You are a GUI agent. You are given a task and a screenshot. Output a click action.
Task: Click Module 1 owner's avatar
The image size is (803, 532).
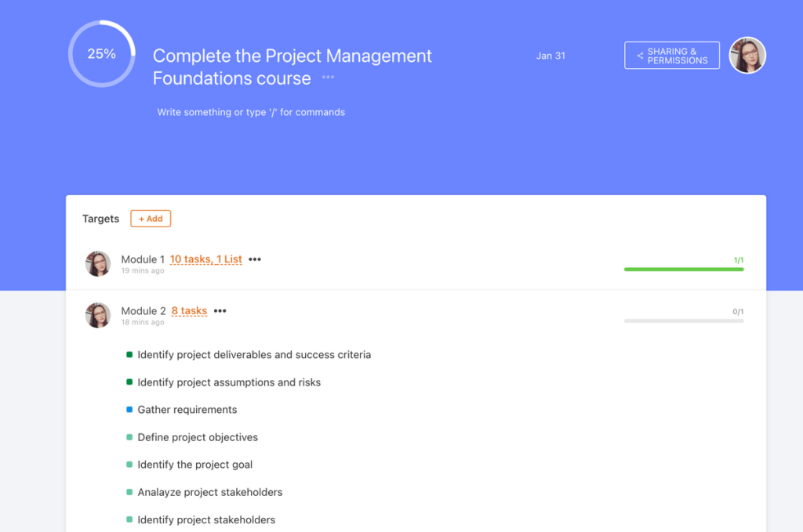coord(97,264)
